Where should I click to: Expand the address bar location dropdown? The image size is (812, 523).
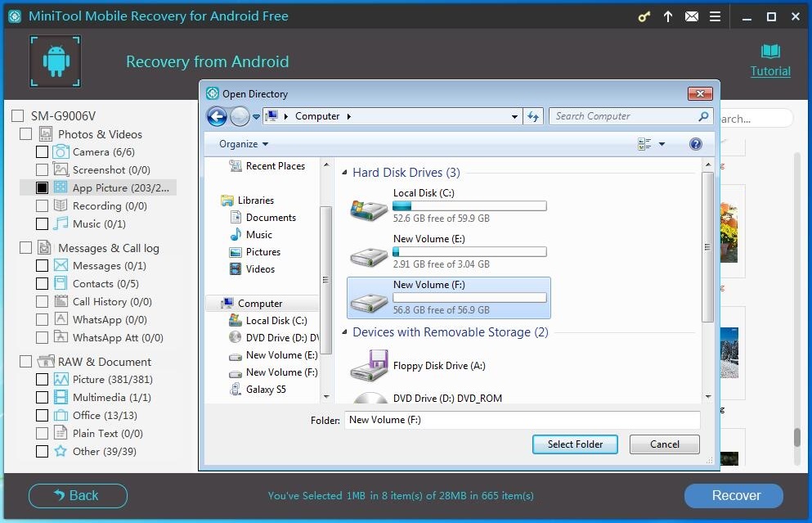(x=514, y=116)
